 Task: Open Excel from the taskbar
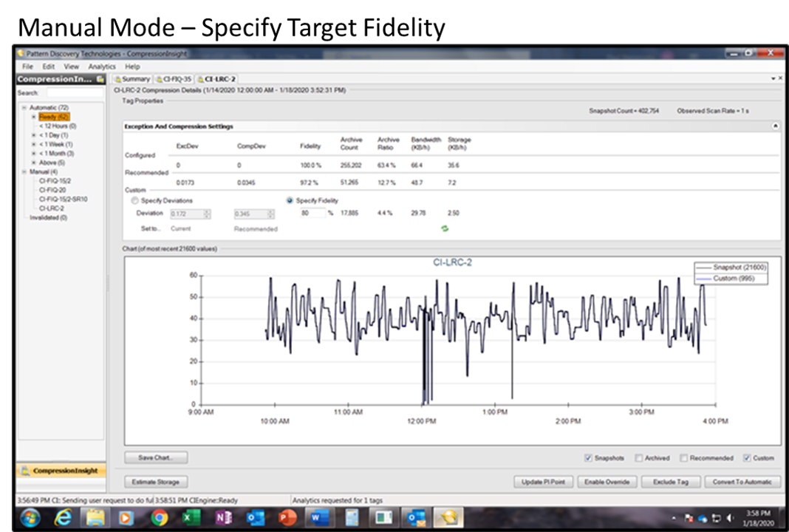(191, 517)
